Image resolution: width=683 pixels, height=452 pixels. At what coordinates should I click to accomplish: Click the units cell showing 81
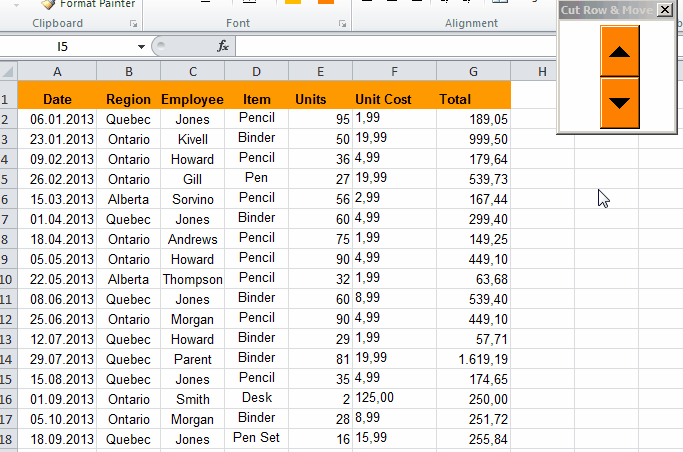click(320, 359)
